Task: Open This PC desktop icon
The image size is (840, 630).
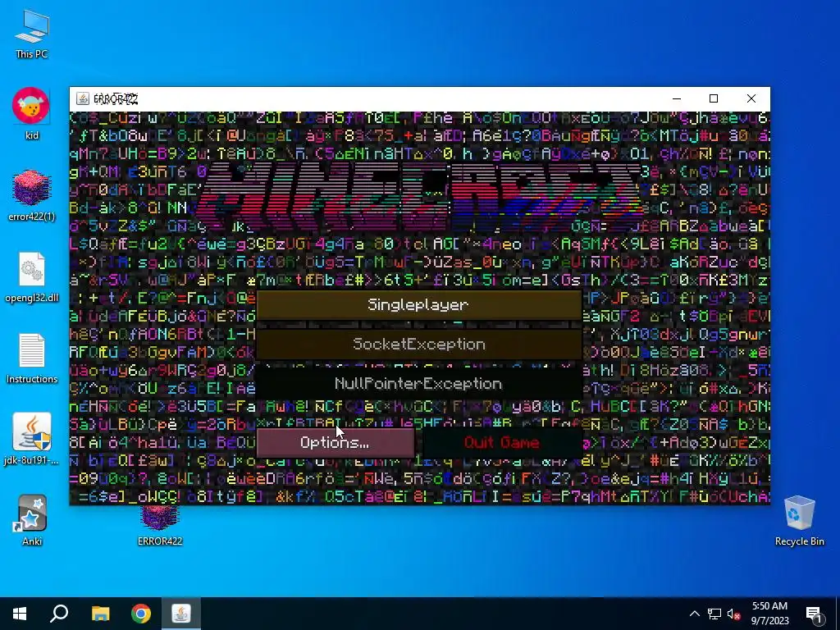Action: click(x=32, y=34)
